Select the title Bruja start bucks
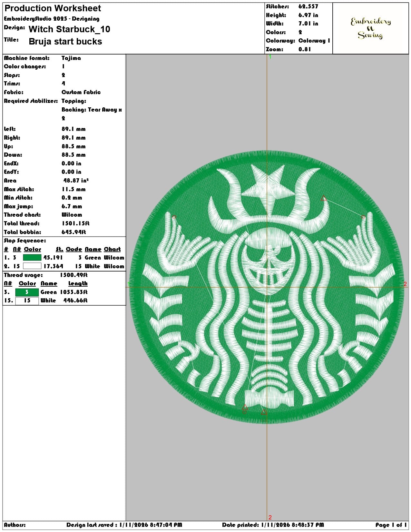The height and width of the screenshot is (532, 411). 65,42
